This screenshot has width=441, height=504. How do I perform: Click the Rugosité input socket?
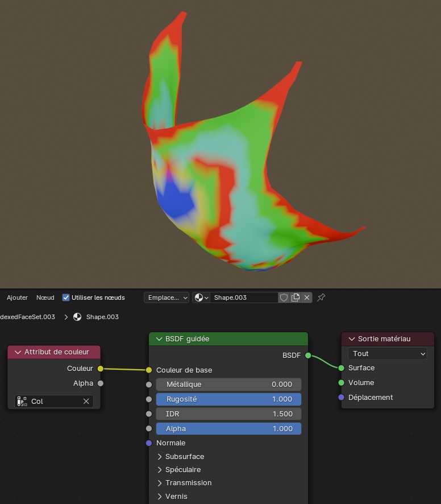coord(149,399)
